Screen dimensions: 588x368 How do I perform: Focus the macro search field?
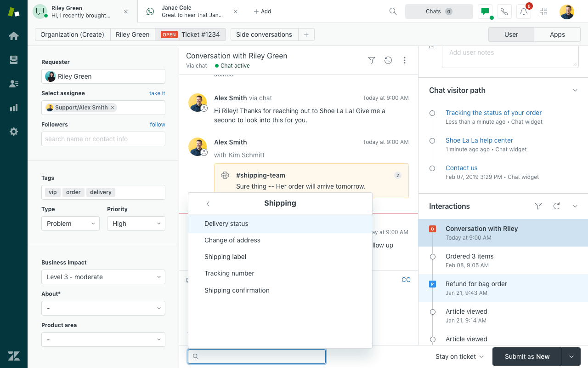pos(257,356)
